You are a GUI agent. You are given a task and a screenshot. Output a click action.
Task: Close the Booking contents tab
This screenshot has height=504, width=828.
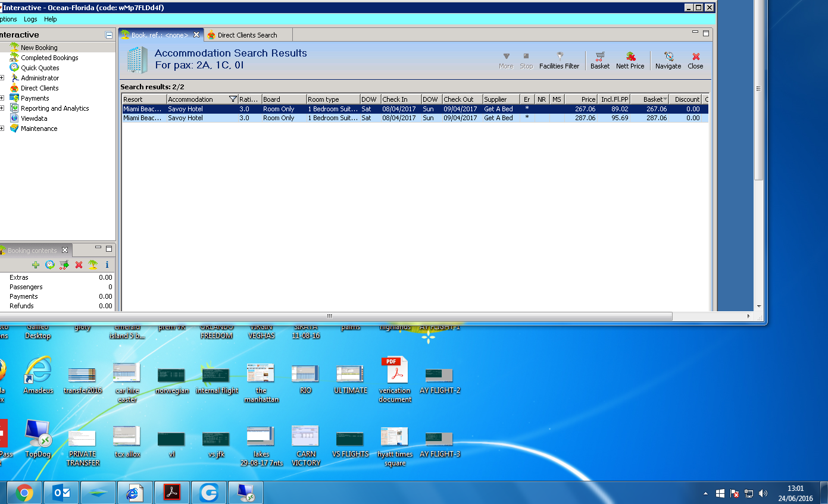[65, 251]
